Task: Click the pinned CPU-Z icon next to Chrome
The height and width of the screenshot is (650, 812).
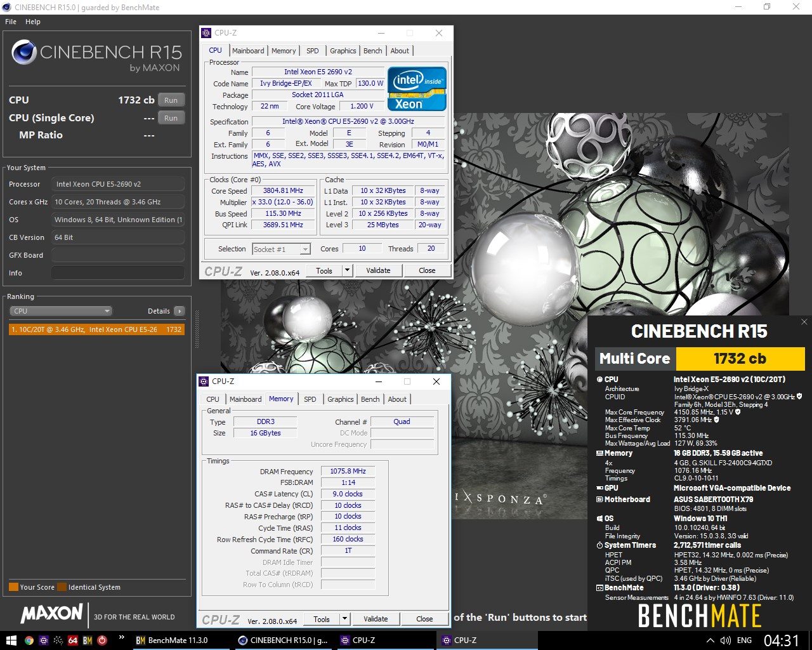Action: pos(44,640)
